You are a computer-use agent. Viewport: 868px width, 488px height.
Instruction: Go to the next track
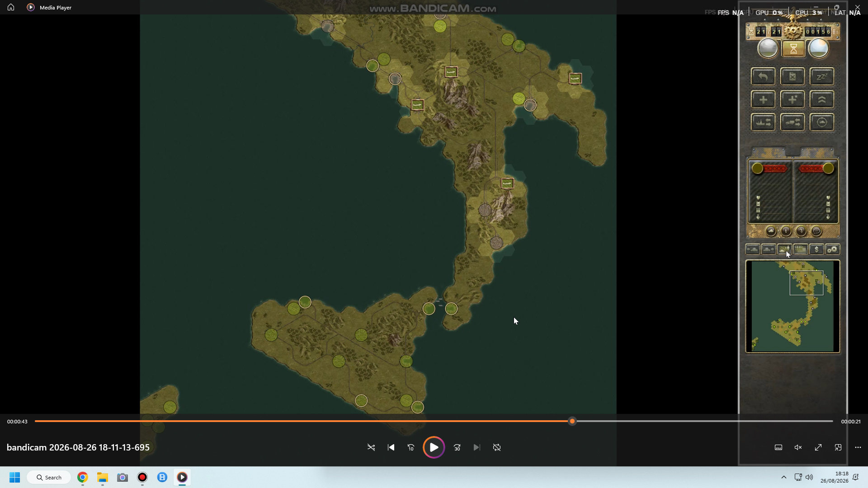point(477,447)
